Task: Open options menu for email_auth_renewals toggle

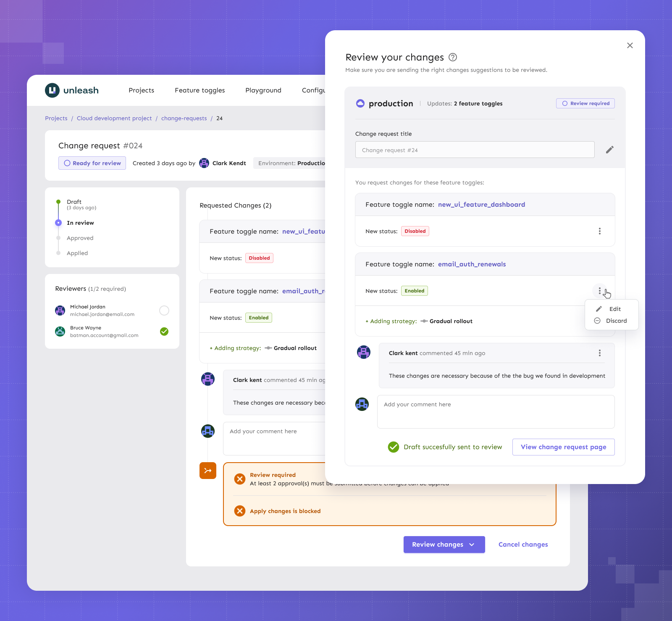Action: 600,291
